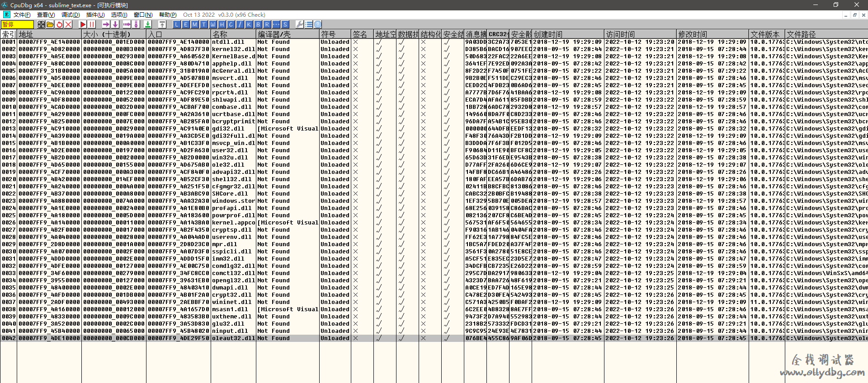Viewport: 868px width, 383px height.
Task: Sort by the 签名 column header
Action: [x=363, y=34]
